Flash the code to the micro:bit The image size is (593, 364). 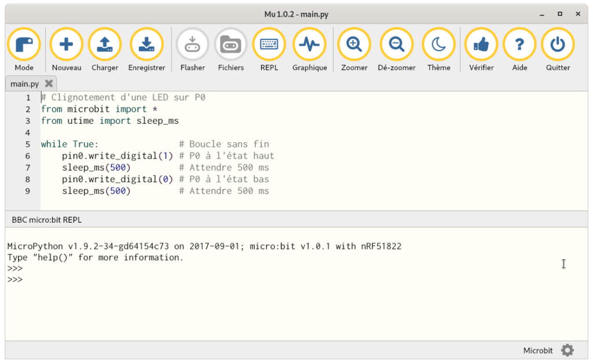[x=192, y=44]
